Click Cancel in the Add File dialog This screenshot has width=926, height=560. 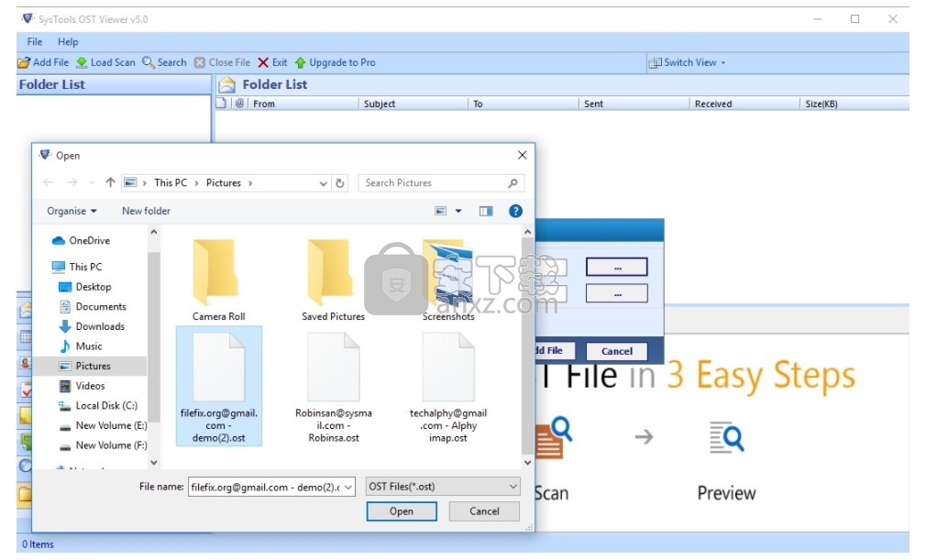(616, 351)
